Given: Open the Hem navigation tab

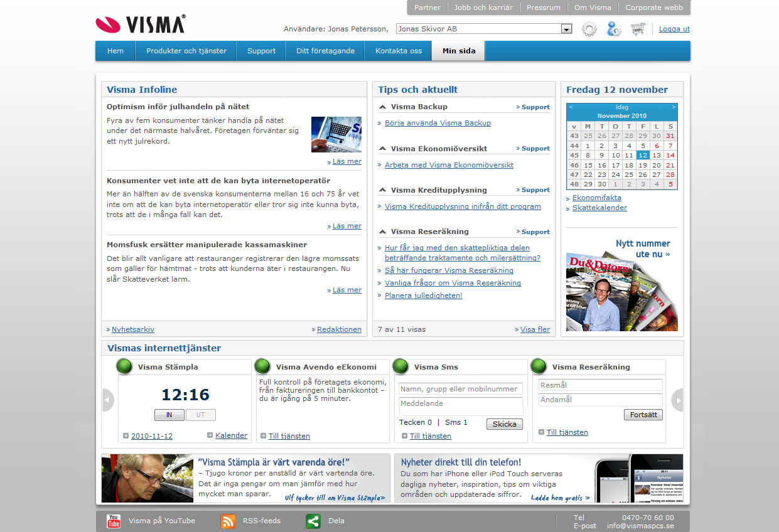Looking at the screenshot, I should 116,51.
